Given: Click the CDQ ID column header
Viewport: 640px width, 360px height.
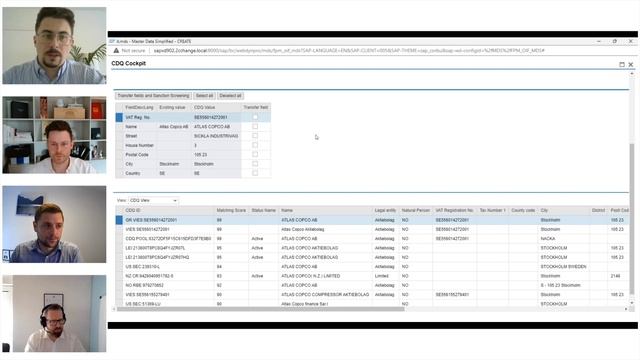Looking at the screenshot, I should point(168,211).
